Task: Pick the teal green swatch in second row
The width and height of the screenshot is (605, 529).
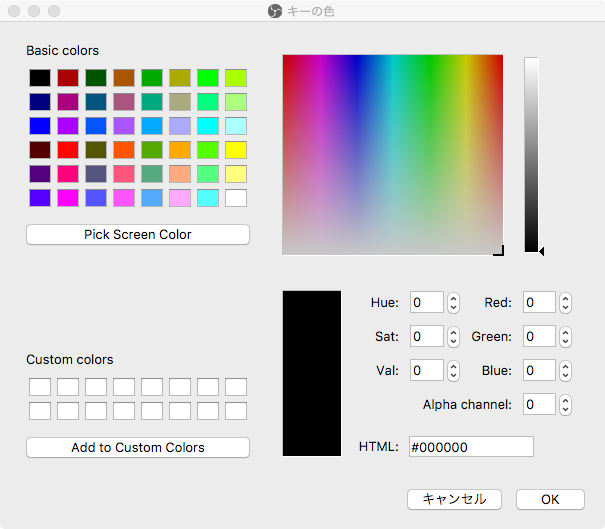Action: (152, 102)
